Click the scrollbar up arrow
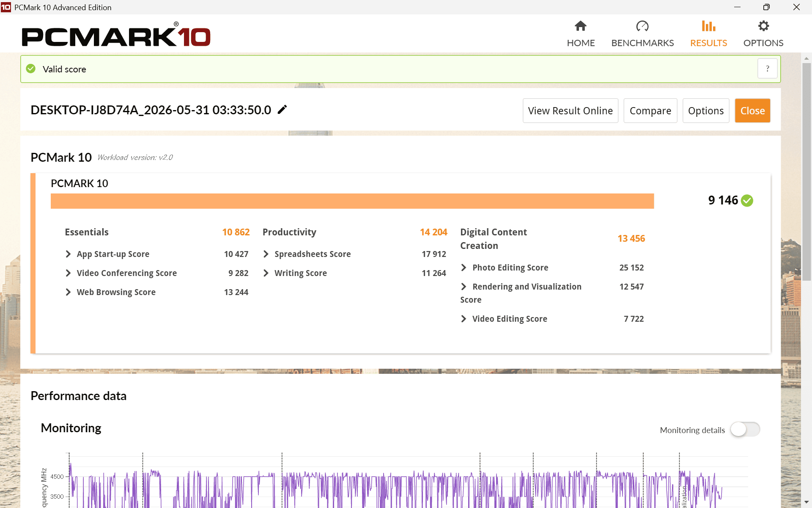This screenshot has width=812, height=508. [807, 58]
